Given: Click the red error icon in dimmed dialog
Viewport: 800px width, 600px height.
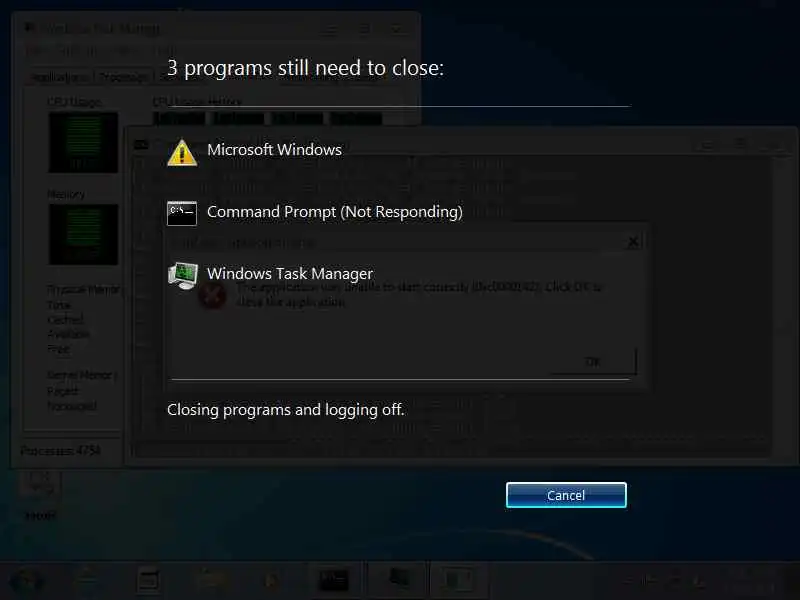Looking at the screenshot, I should pyautogui.click(x=212, y=295).
